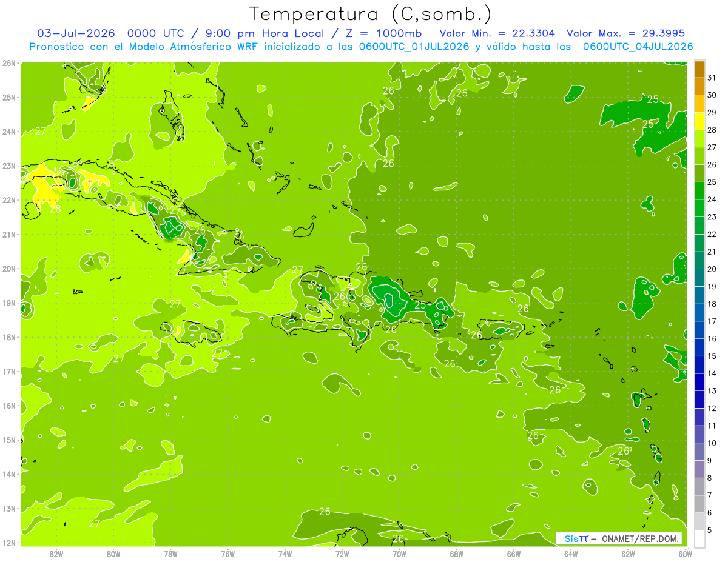Click the 78W longitude axis label
This screenshot has height=562, width=728.
pos(170,554)
